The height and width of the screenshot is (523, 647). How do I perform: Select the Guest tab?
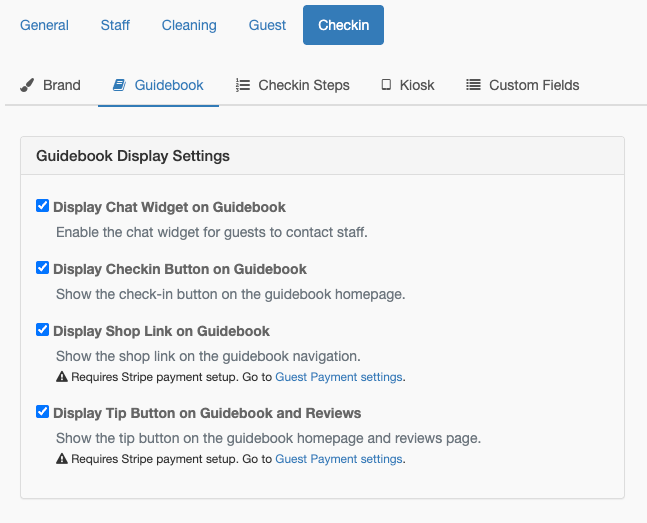[x=267, y=25]
